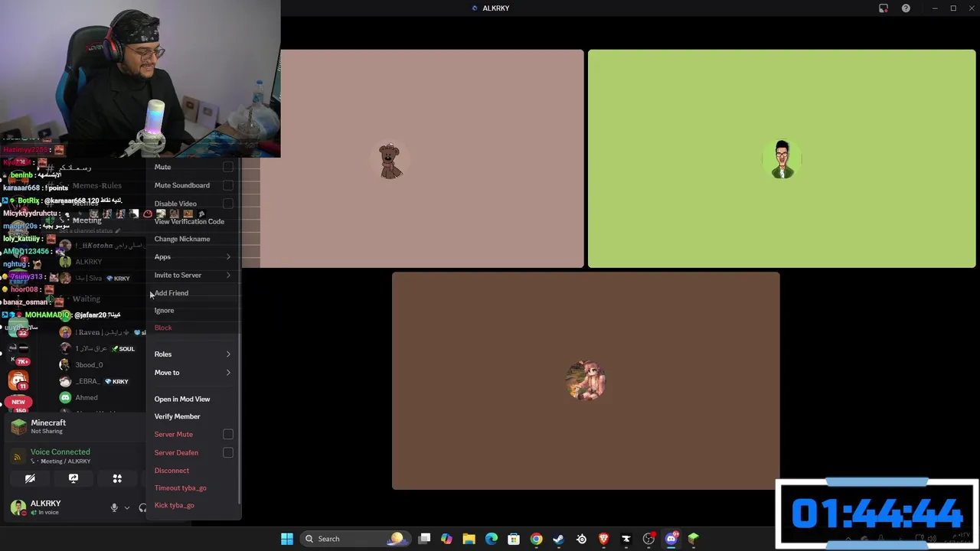Expand the Move to submenu arrow

[x=228, y=373]
